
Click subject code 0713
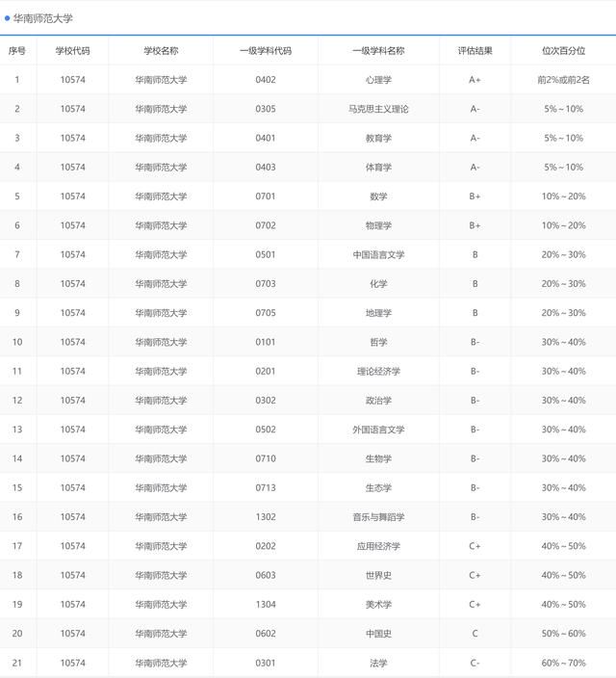coord(266,487)
